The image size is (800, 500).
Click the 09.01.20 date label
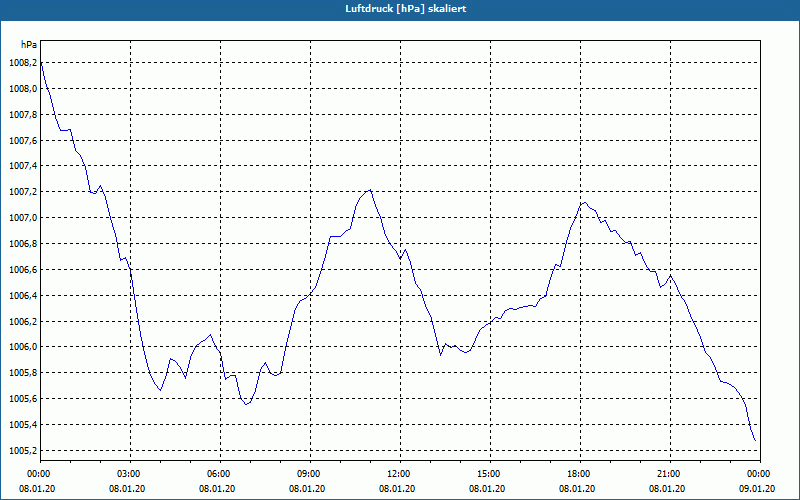coord(757,489)
